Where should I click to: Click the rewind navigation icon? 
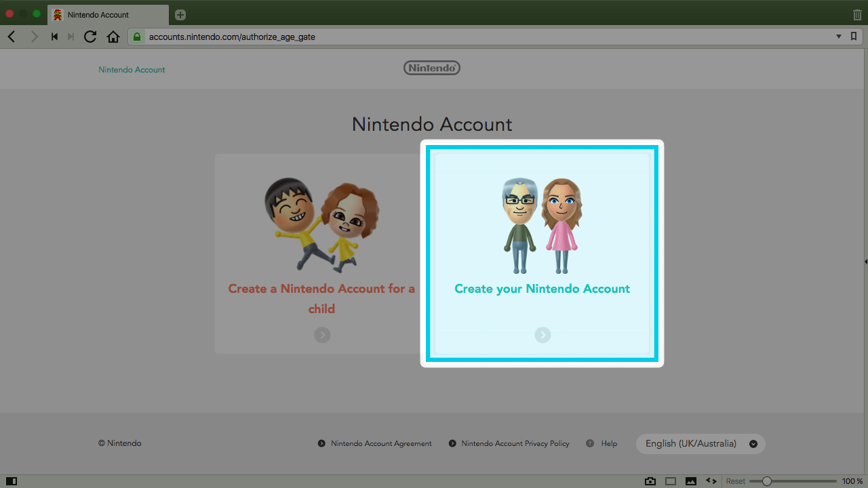(54, 37)
